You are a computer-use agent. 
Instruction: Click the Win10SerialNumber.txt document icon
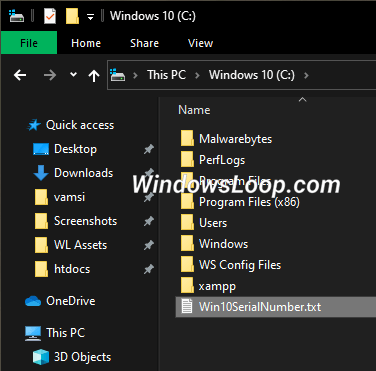187,307
